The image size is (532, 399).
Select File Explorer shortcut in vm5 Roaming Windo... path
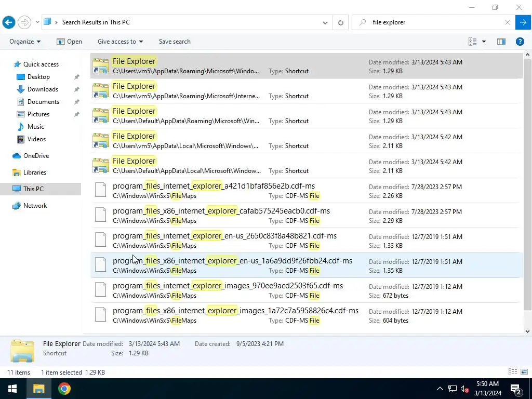[x=307, y=66]
